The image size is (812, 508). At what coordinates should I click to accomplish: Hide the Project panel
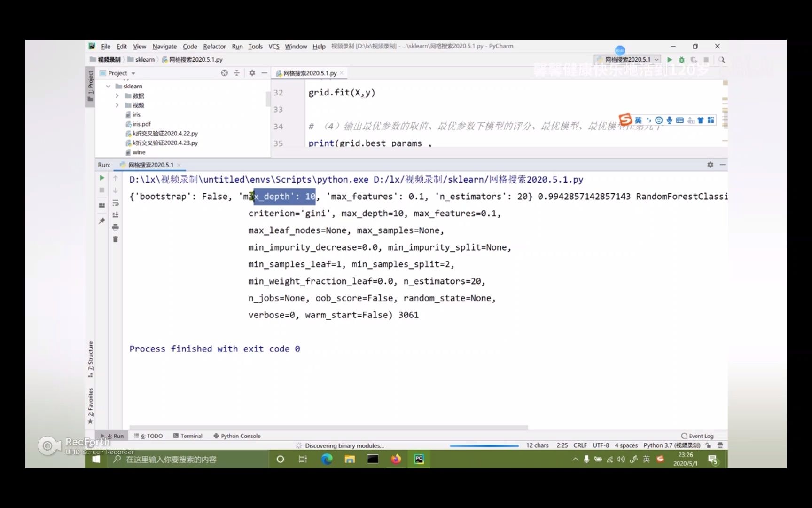tap(265, 73)
